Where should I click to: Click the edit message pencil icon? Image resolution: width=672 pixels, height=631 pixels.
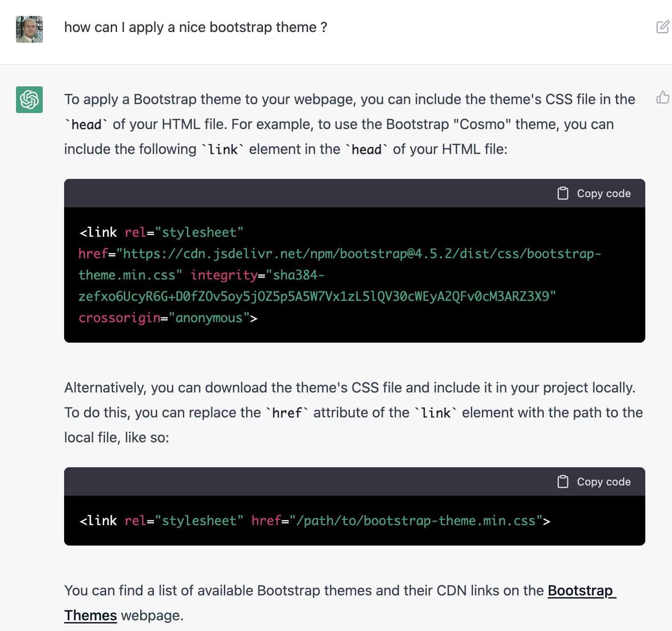coord(662,27)
